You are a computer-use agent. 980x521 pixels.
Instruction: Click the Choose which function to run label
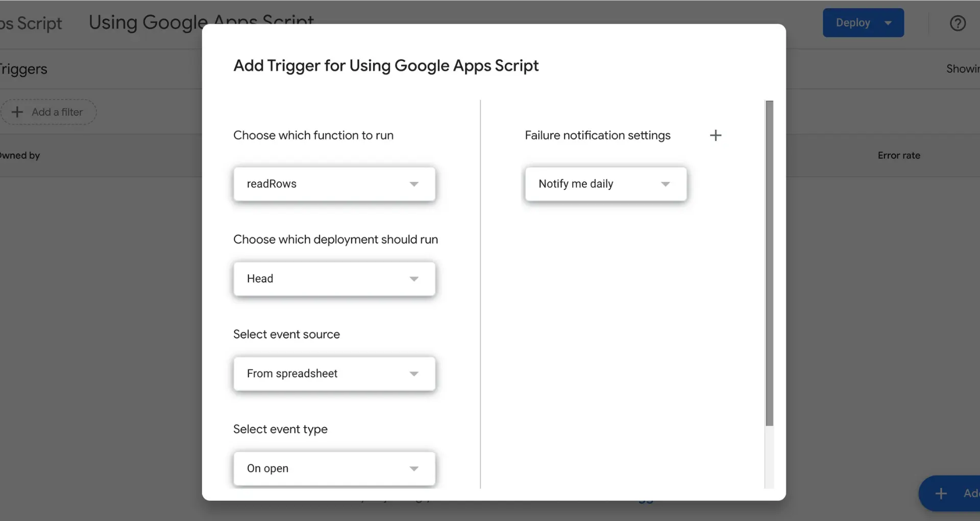313,135
